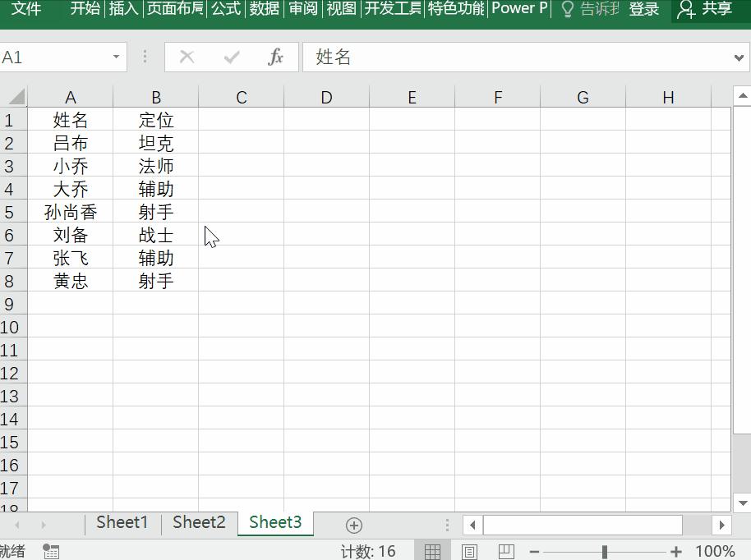751x560 pixels.
Task: Select cell containing 张飞
Action: click(x=71, y=258)
